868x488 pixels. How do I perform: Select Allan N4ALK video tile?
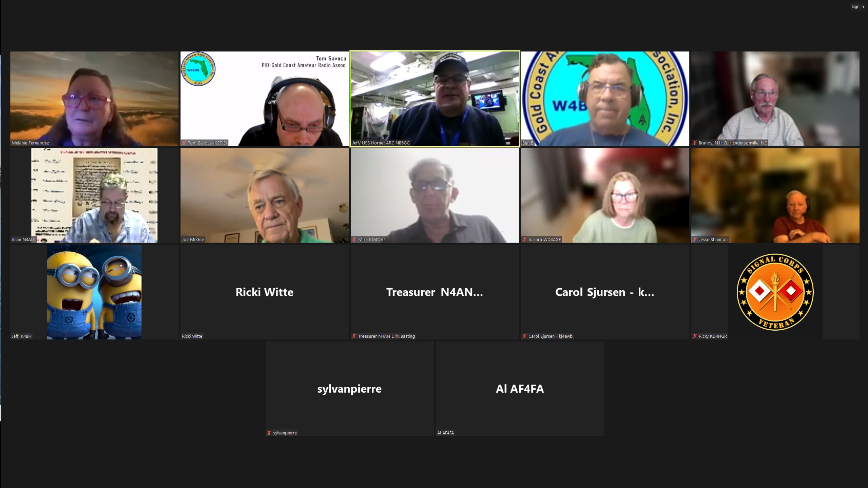tap(94, 195)
